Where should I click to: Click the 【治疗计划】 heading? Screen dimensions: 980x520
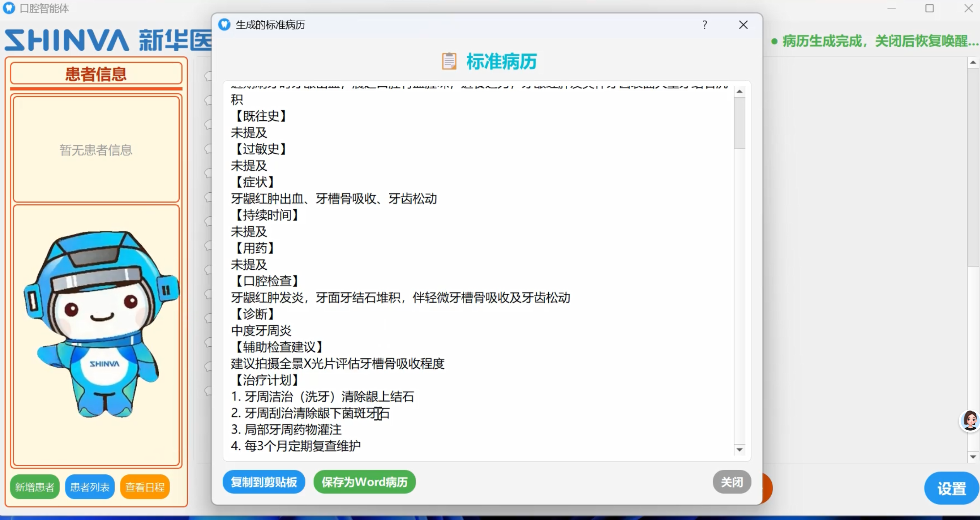(x=267, y=380)
